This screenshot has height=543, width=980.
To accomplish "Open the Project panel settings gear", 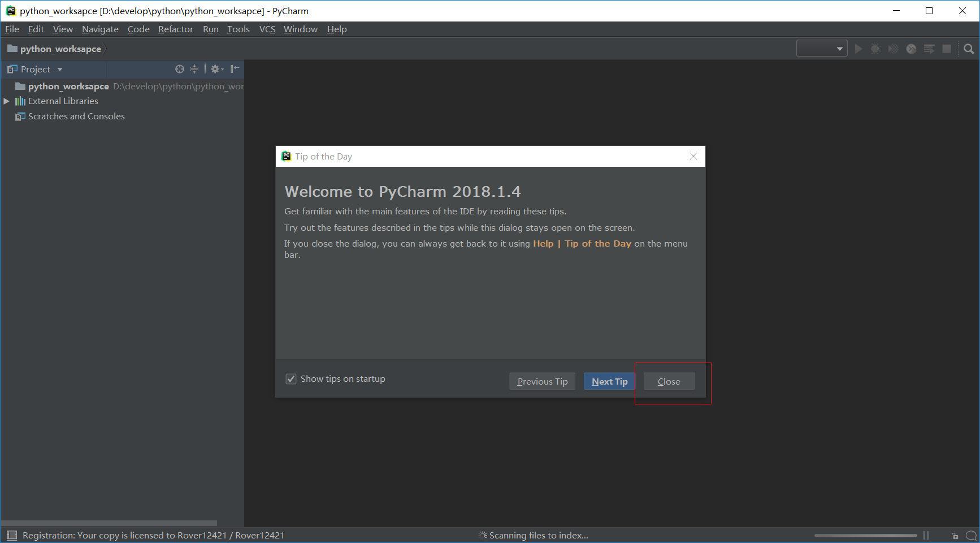I will coord(216,69).
